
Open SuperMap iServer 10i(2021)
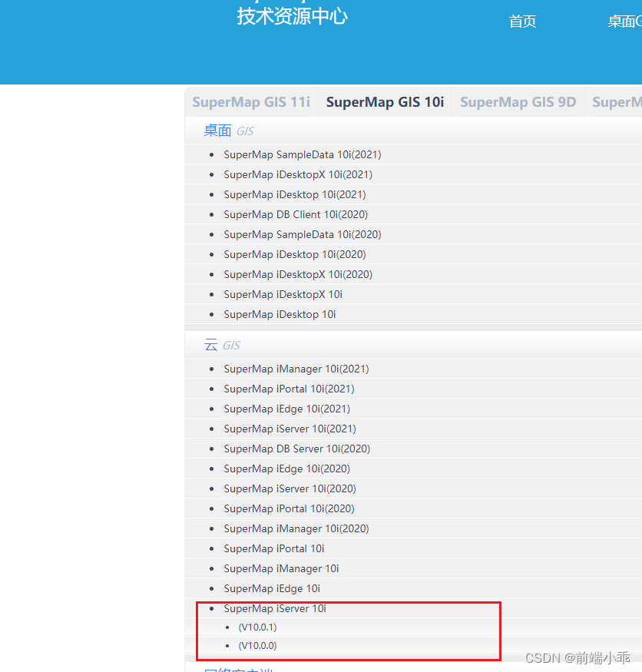pyautogui.click(x=290, y=429)
